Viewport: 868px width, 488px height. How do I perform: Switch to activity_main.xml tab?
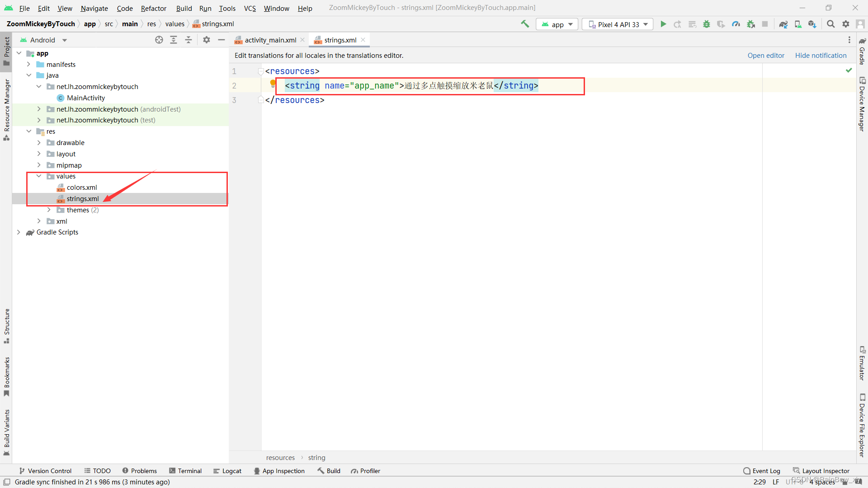point(270,40)
